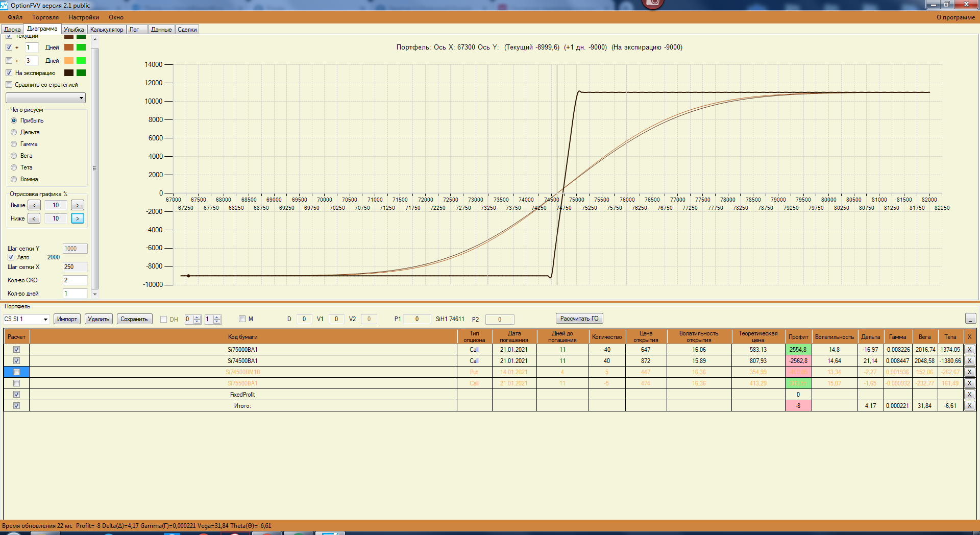Viewport: 980px width, 535px height.
Task: Click the dark green На экспирацию swatch
Action: pos(81,73)
